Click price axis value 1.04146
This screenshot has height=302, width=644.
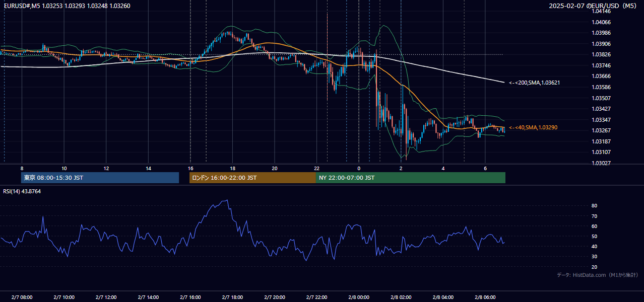tap(602, 11)
